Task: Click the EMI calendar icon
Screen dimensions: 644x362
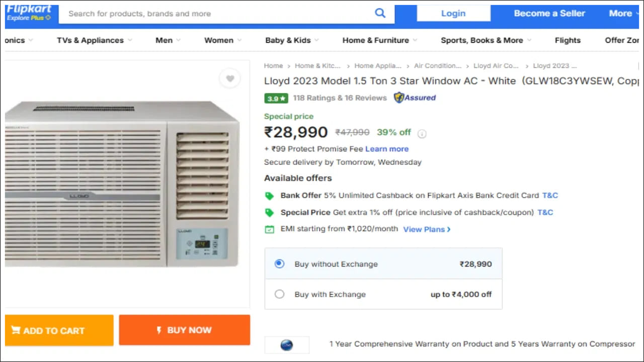Action: pos(270,229)
